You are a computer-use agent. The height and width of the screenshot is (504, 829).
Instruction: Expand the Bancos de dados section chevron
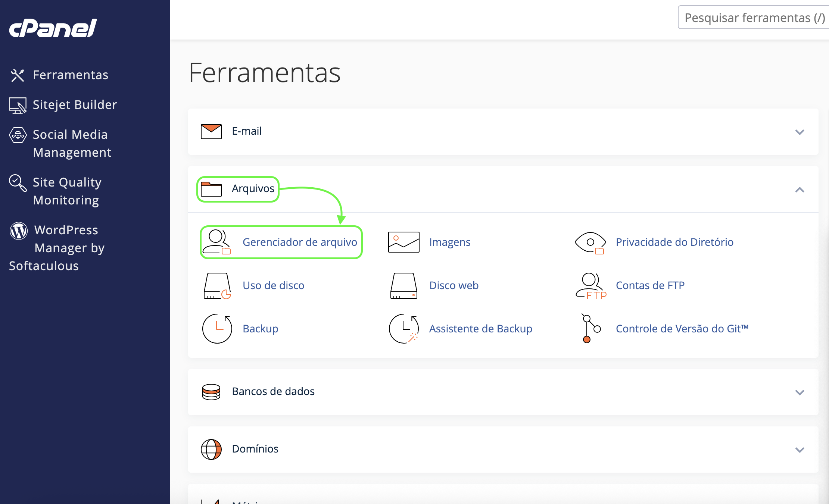pos(800,392)
